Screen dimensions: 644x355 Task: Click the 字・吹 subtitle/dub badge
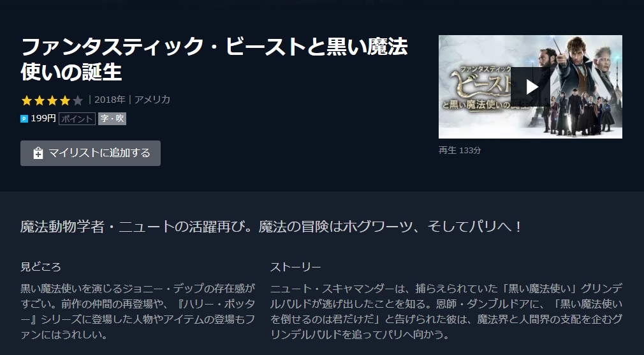coord(112,119)
